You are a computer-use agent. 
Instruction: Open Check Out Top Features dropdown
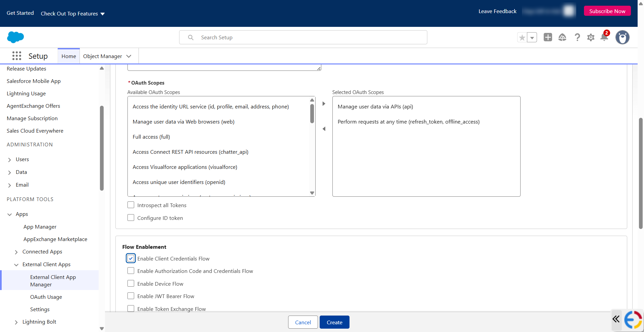[x=73, y=14]
